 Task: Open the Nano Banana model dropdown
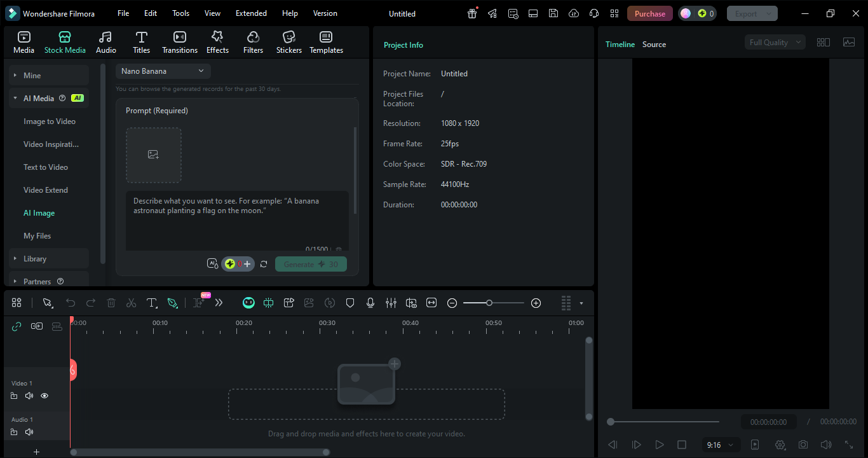point(163,71)
